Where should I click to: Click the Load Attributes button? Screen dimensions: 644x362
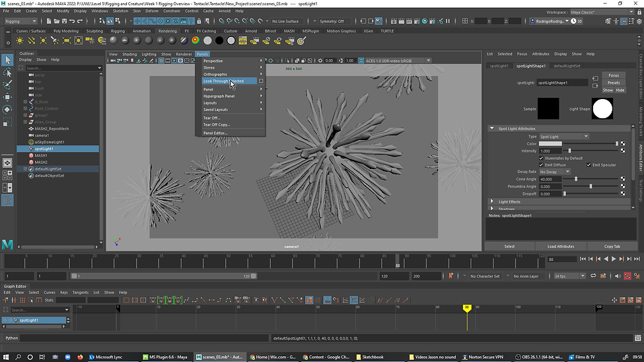[561, 246]
